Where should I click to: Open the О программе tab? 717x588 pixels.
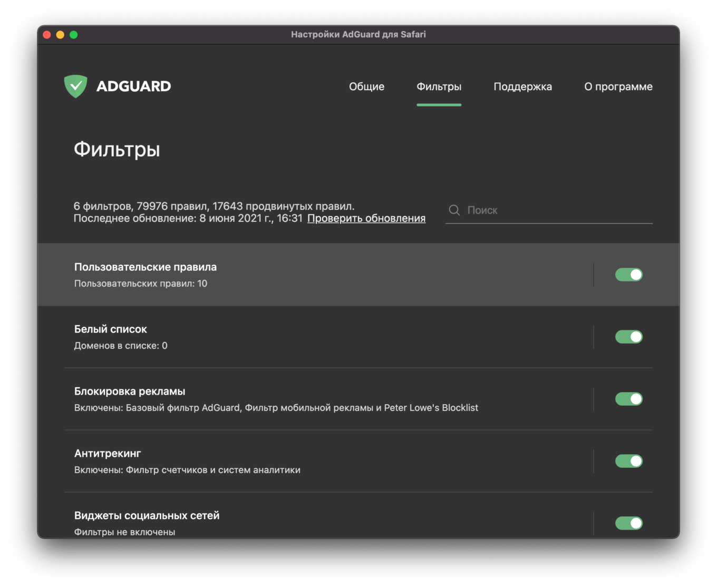(x=618, y=86)
